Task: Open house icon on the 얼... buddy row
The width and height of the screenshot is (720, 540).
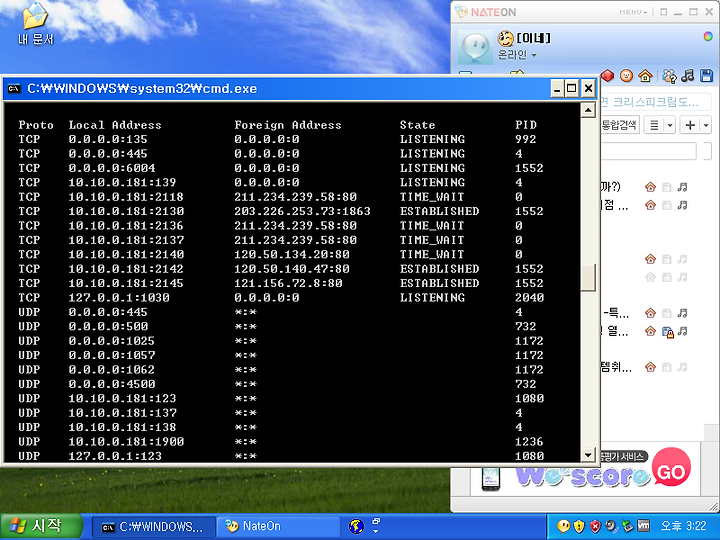Action: coord(650,331)
